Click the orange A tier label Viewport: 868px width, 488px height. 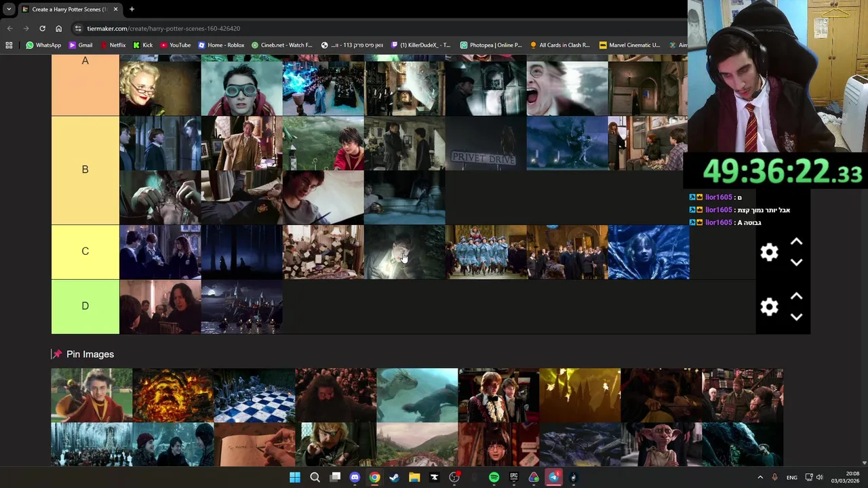pos(85,85)
